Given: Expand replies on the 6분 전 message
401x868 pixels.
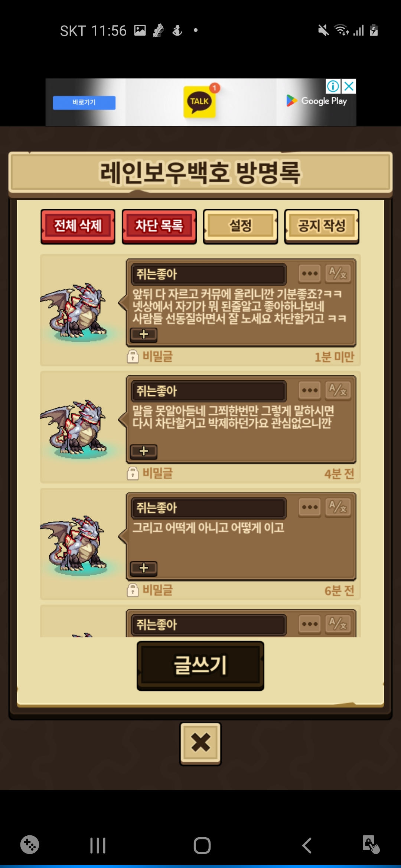Looking at the screenshot, I should 144,568.
